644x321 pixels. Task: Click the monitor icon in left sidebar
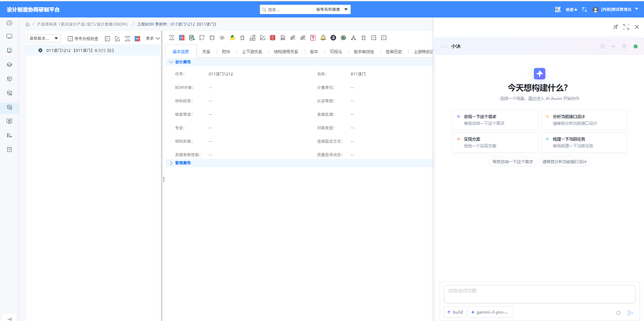tap(10, 36)
